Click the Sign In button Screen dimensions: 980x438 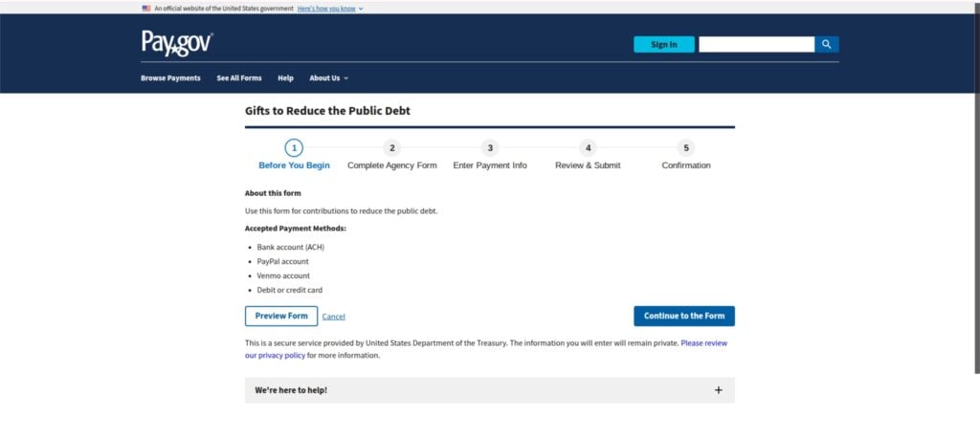(664, 44)
